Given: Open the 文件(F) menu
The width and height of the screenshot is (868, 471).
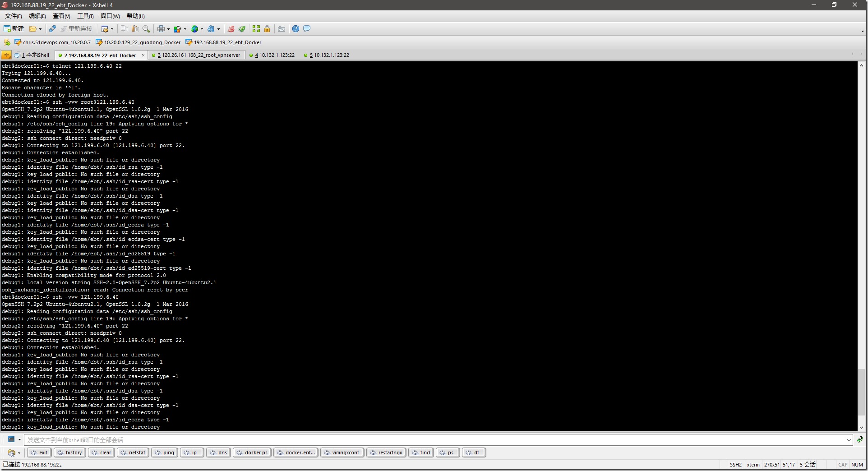Looking at the screenshot, I should [x=14, y=16].
